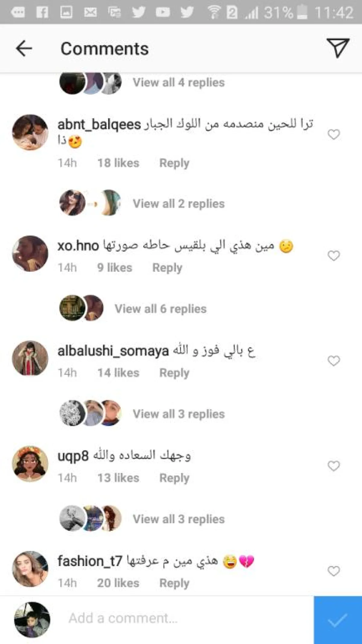Go back using the arrow icon

(24, 49)
